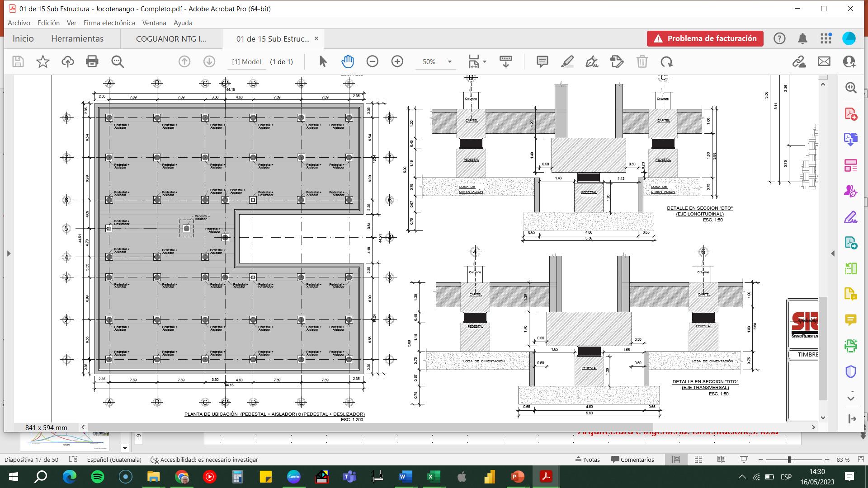868x488 pixels.
Task: Click the zoom out minus icon
Action: [x=372, y=61]
